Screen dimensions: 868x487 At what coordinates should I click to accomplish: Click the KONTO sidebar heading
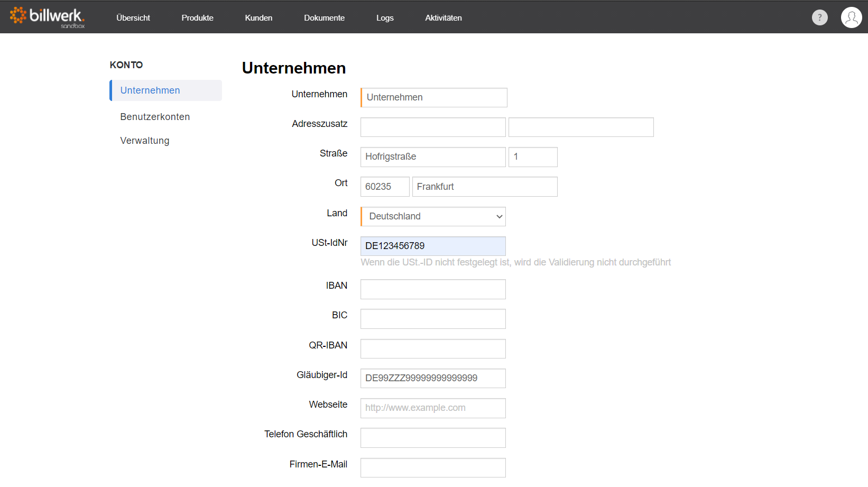click(x=126, y=65)
